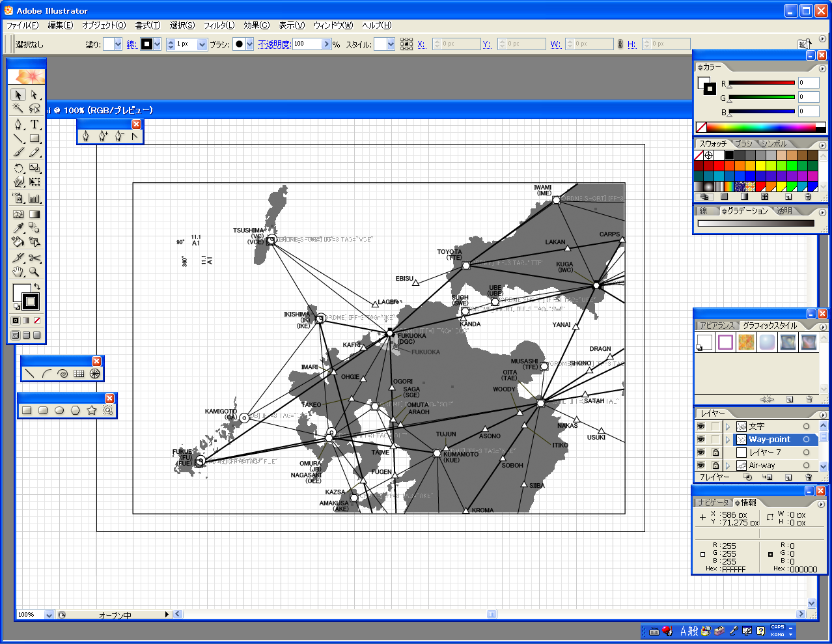The height and width of the screenshot is (644, 832).
Task: Choose the Spiral tool in line palette
Action: [x=62, y=374]
